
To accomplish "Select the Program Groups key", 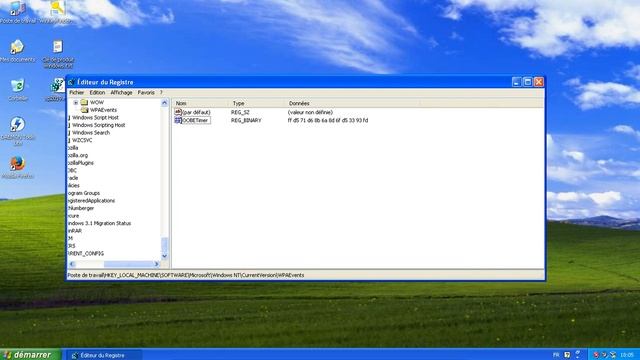I will 84,193.
